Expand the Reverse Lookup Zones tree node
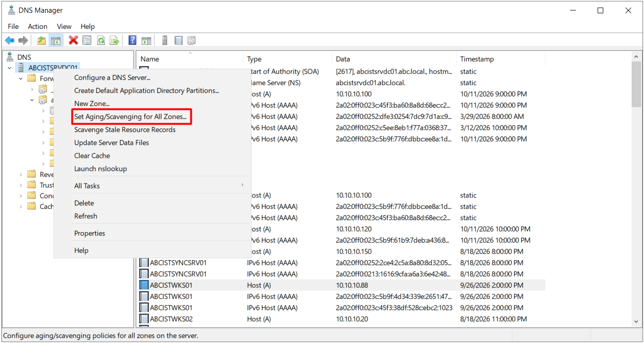 [21, 174]
